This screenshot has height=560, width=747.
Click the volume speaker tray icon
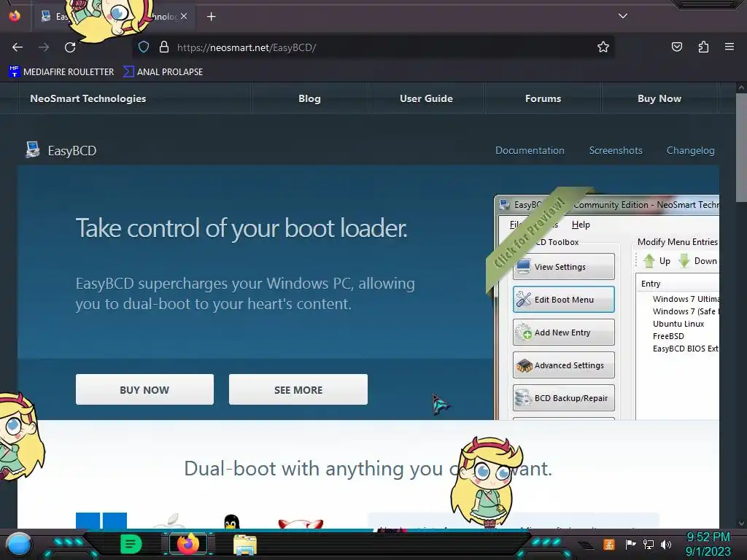pos(666,544)
